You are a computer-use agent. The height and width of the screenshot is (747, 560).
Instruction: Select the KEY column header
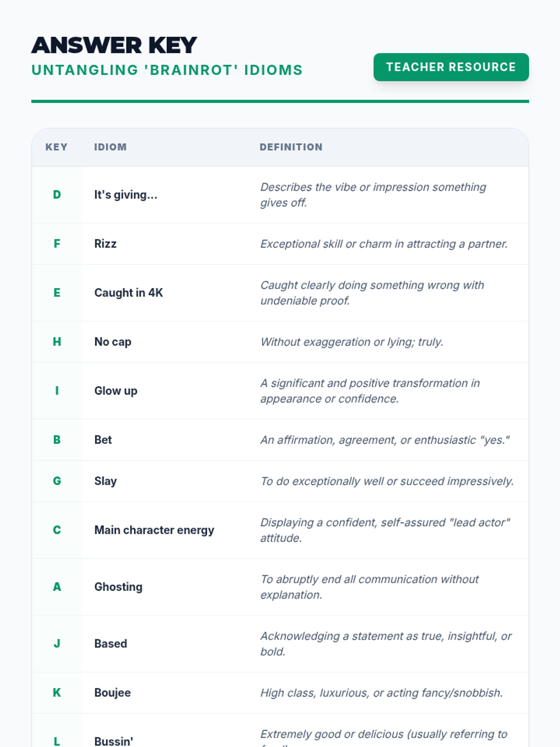click(56, 147)
